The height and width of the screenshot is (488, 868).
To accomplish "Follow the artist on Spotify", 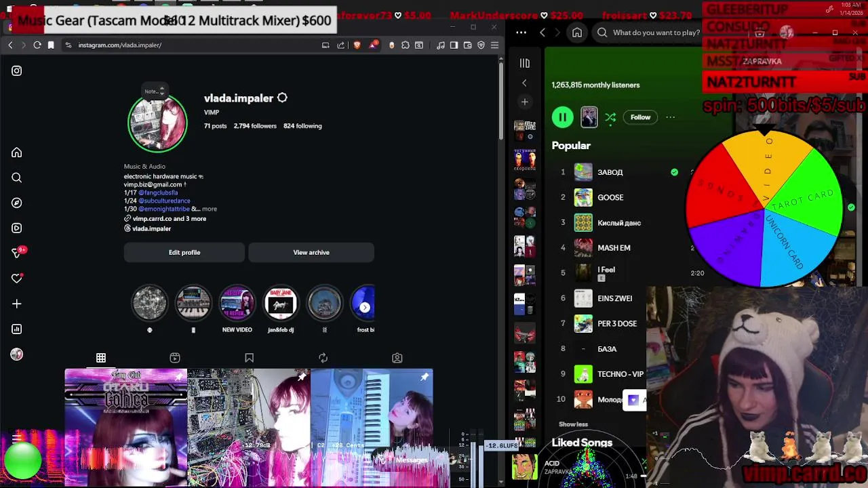I will [x=640, y=117].
